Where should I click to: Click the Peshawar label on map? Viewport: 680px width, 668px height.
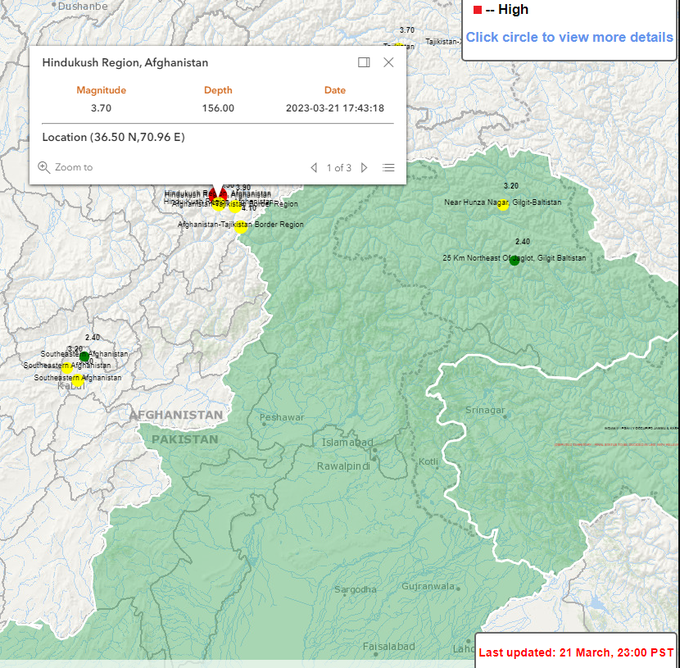281,417
